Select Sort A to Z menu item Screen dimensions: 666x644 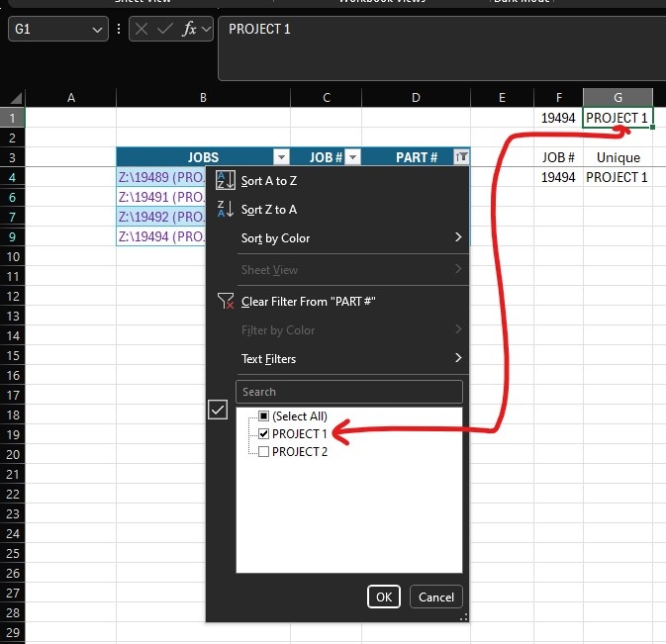[x=337, y=181]
